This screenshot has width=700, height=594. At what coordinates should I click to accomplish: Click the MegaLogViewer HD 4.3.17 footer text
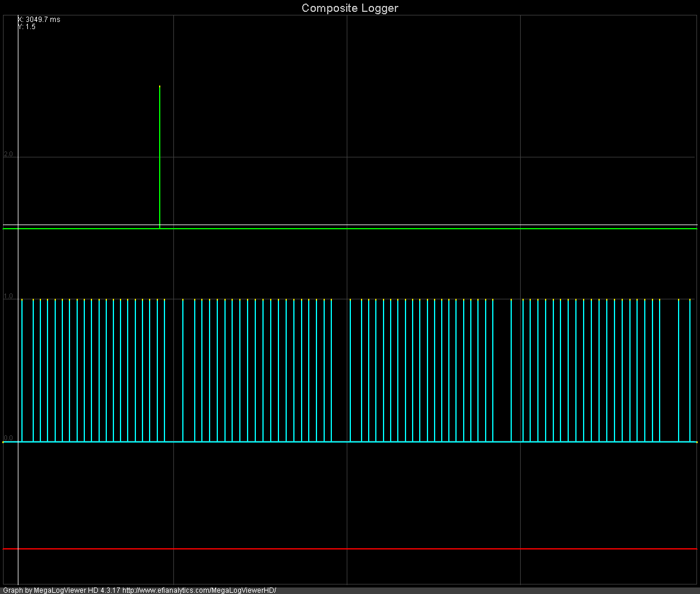pyautogui.click(x=77, y=590)
